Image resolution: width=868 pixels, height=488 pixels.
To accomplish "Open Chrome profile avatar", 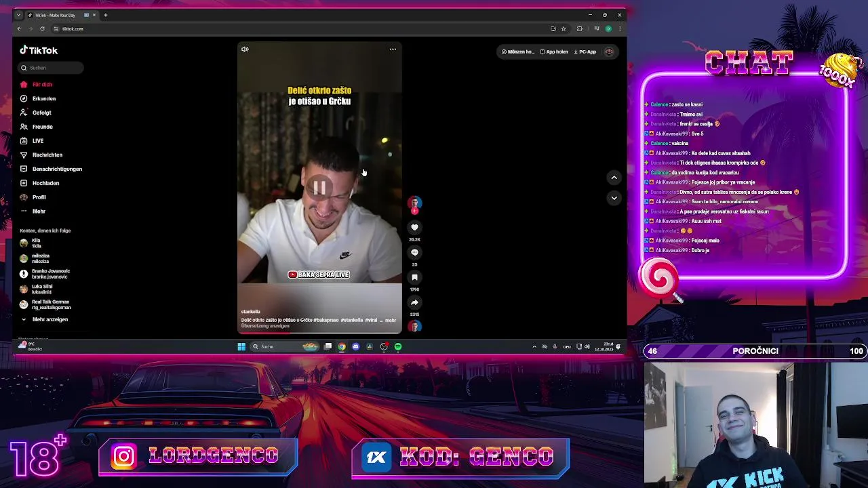I will [608, 28].
